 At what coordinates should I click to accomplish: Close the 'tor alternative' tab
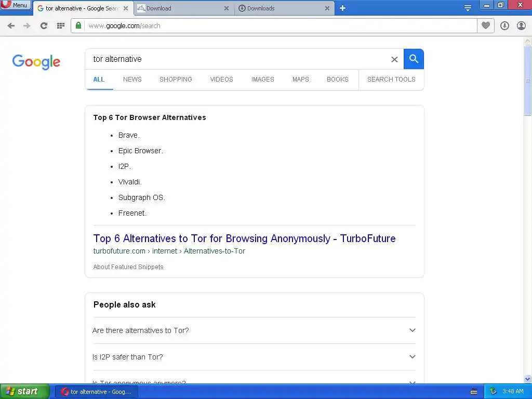[126, 8]
